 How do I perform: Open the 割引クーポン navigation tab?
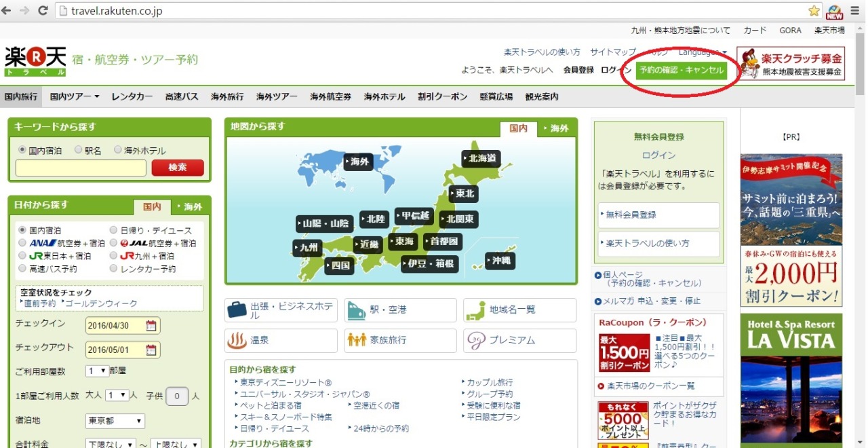point(443,96)
